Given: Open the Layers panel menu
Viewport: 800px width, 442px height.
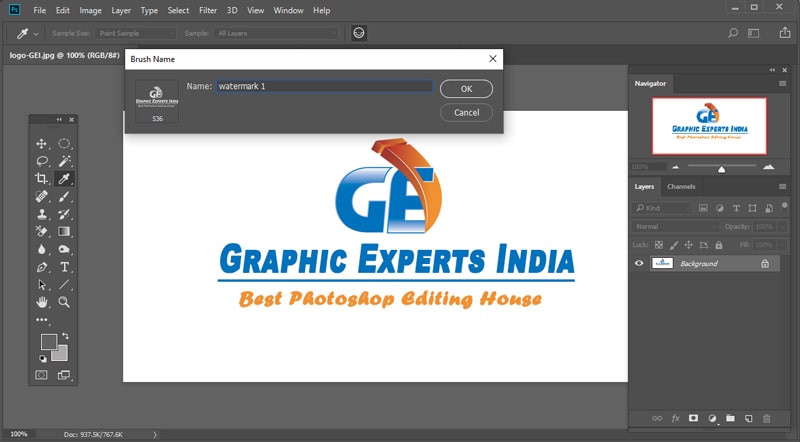Looking at the screenshot, I should pos(782,186).
